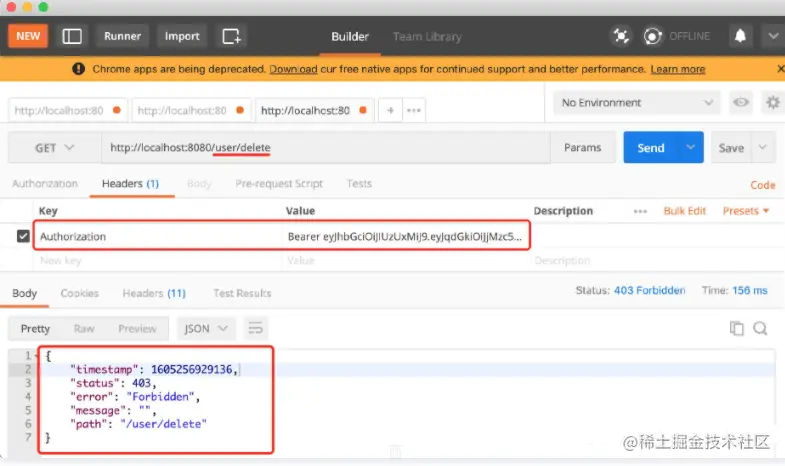
Task: Select the response Headers (11) tab
Action: pos(154,293)
